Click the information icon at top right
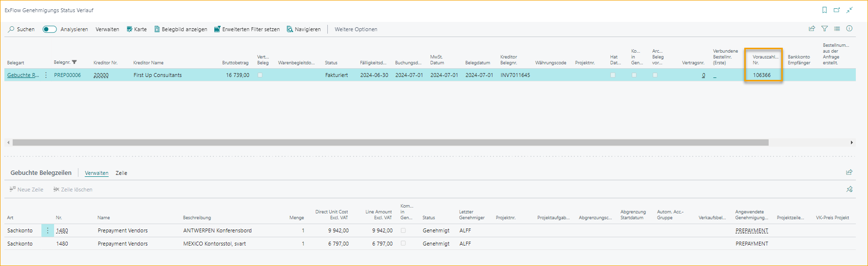The width and height of the screenshot is (868, 266). click(x=849, y=29)
